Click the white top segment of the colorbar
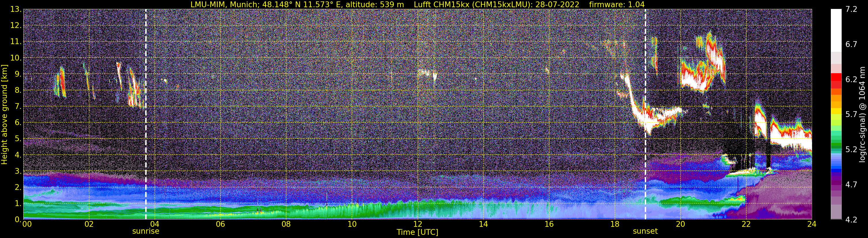Viewport: 868px width, 238px height. pos(836,30)
